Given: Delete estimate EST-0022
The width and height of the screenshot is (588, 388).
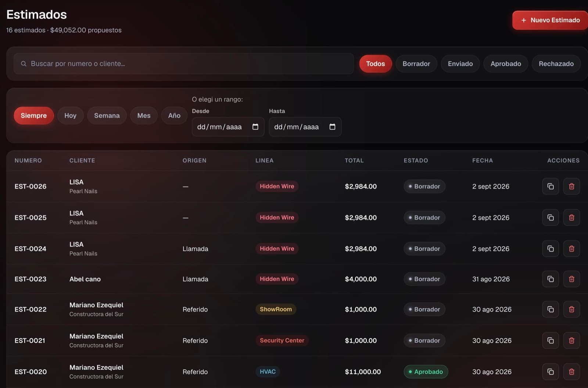Looking at the screenshot, I should [571, 309].
